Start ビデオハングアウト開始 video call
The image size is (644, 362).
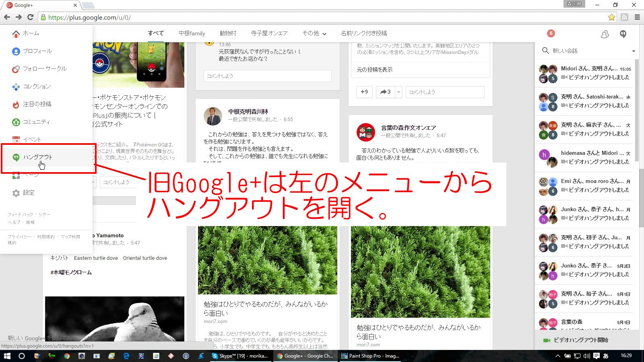[576, 340]
